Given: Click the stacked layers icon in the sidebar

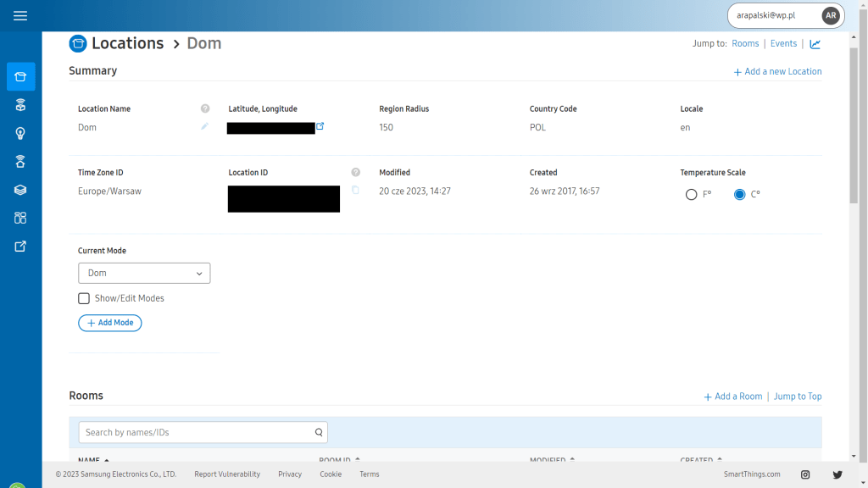Looking at the screenshot, I should [20, 190].
